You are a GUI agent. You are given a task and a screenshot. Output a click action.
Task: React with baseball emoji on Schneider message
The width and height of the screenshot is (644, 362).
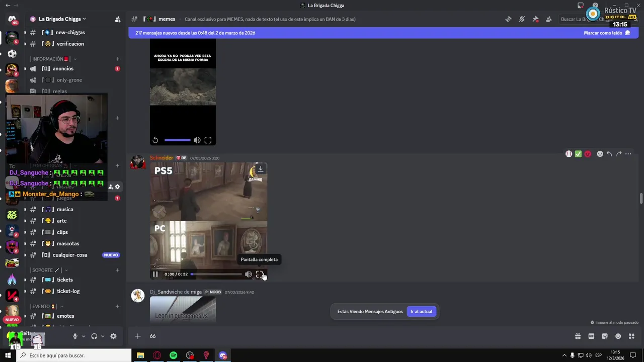pyautogui.click(x=569, y=154)
